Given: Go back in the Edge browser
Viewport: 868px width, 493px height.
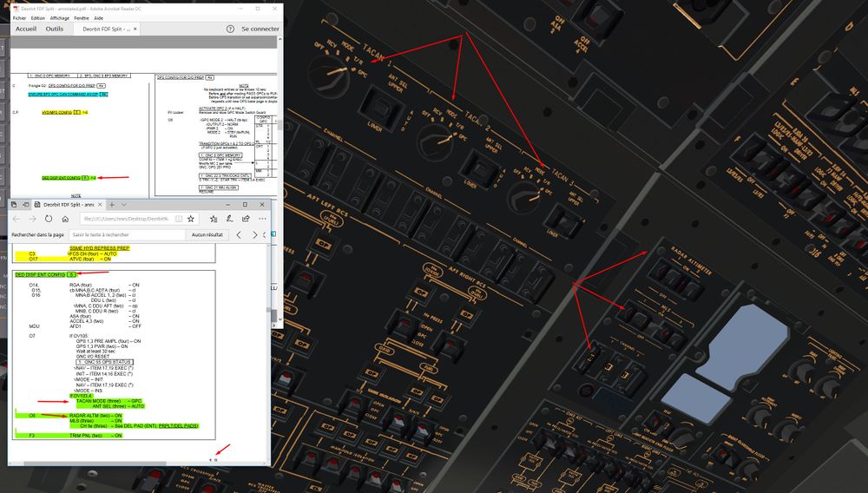Looking at the screenshot, I should [16, 219].
